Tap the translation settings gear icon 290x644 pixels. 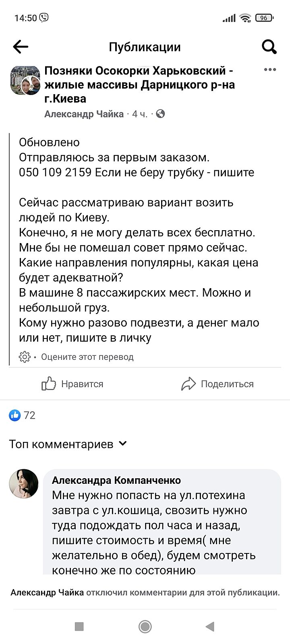coord(25,357)
